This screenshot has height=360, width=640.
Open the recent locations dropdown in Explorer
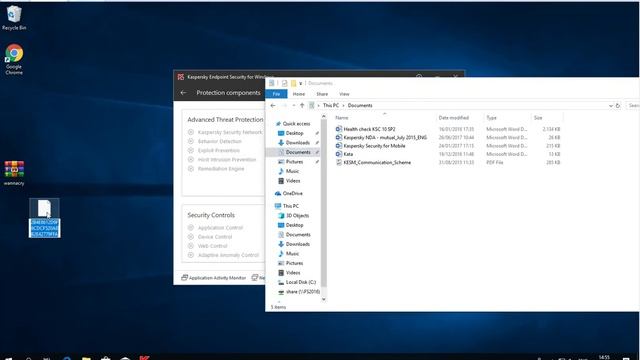coord(293,106)
